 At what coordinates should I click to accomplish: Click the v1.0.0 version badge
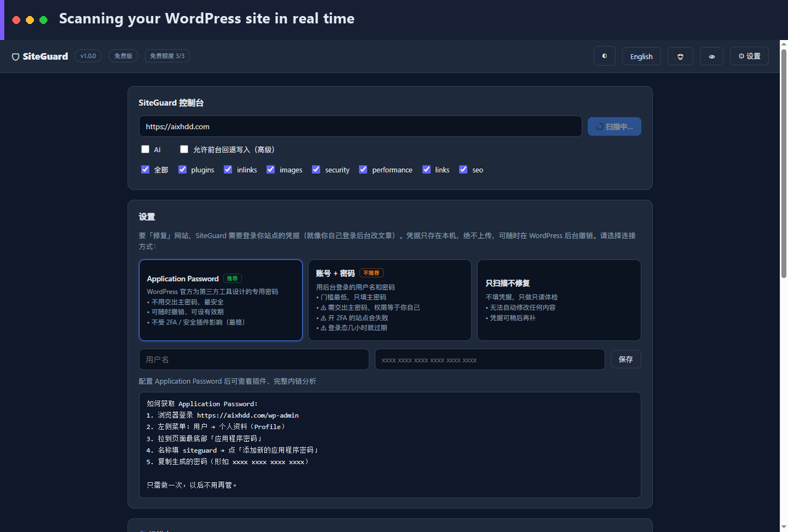pos(88,56)
